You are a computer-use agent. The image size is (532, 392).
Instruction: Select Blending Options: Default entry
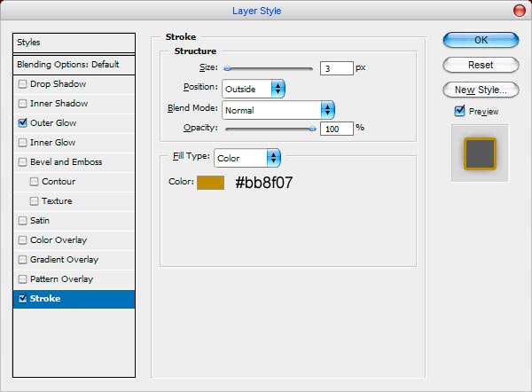pos(74,65)
